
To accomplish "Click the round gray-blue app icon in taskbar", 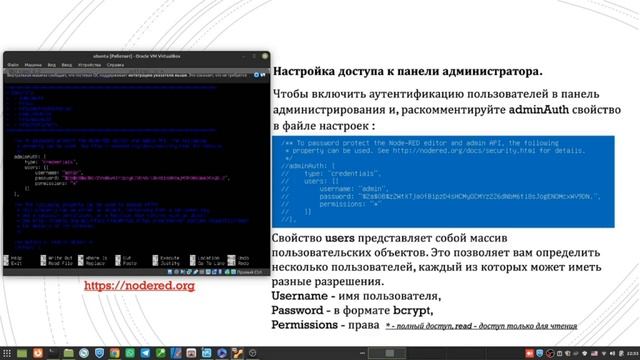I will coord(84,353).
